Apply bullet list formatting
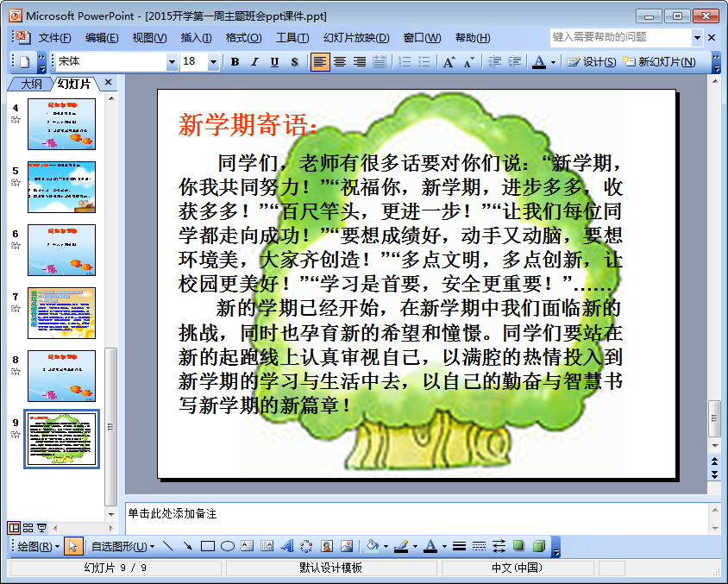The height and width of the screenshot is (584, 728). pyautogui.click(x=424, y=62)
